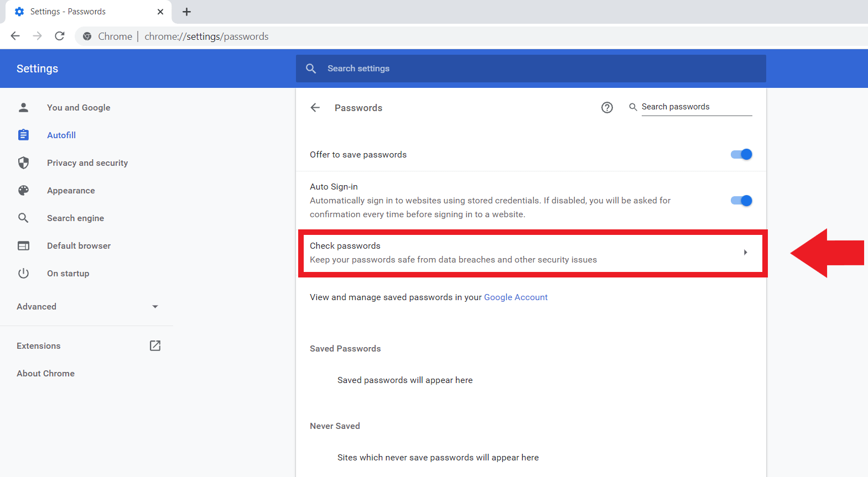Click the magnifier icon beside Search passwords

633,107
